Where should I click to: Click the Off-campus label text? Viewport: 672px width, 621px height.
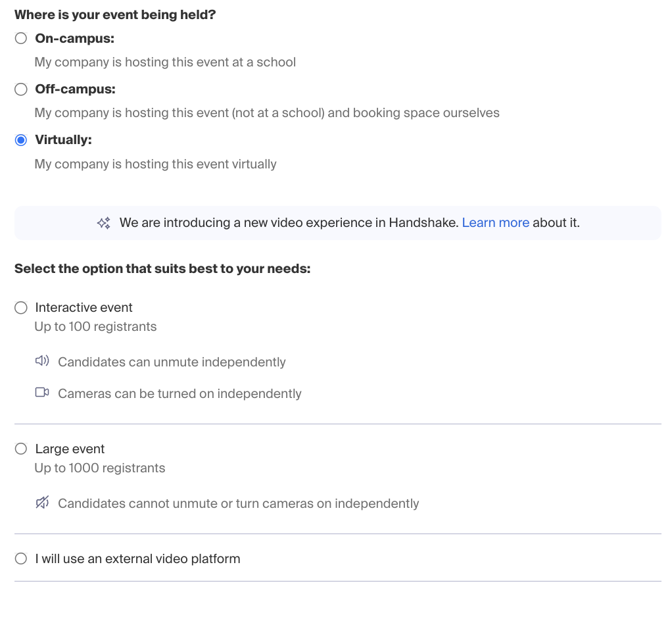76,89
